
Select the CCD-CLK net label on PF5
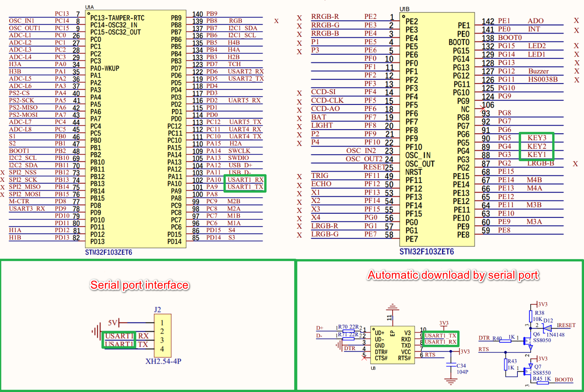[x=327, y=100]
